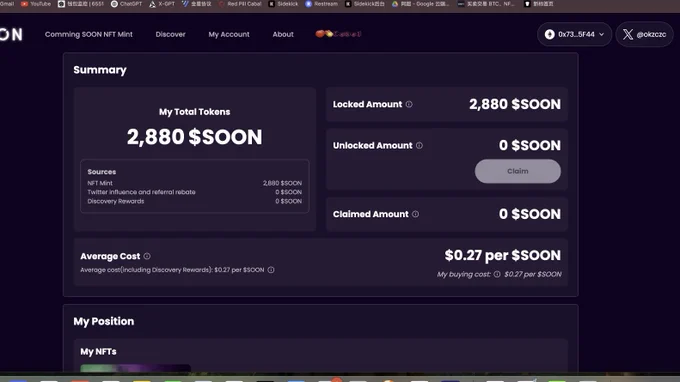Open the X-GPT bookmark
This screenshot has height=382, width=680.
pos(162,4)
